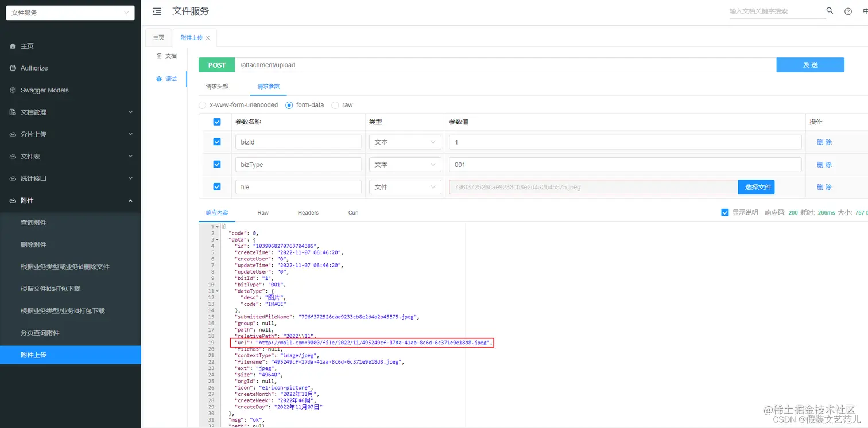Switch to the 主页 tab

pos(158,37)
